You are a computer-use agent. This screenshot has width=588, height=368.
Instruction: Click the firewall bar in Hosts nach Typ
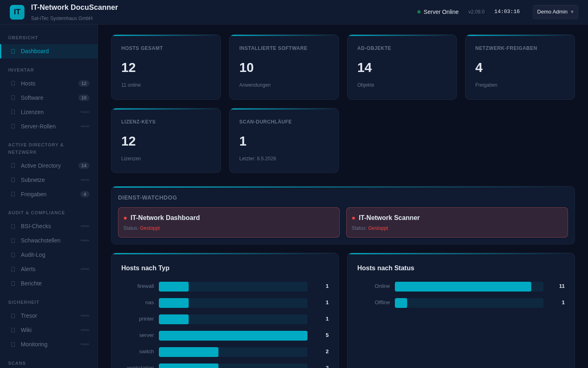click(174, 287)
